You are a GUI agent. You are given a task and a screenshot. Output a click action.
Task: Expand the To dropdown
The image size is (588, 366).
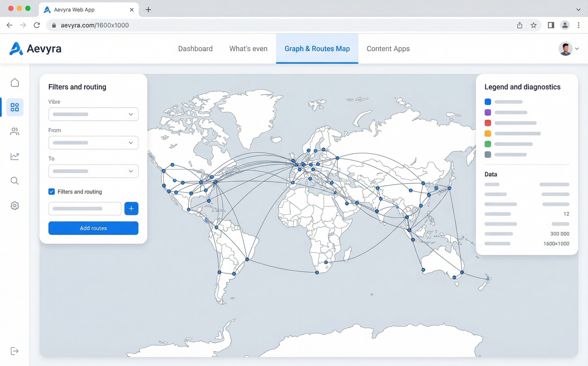[93, 171]
